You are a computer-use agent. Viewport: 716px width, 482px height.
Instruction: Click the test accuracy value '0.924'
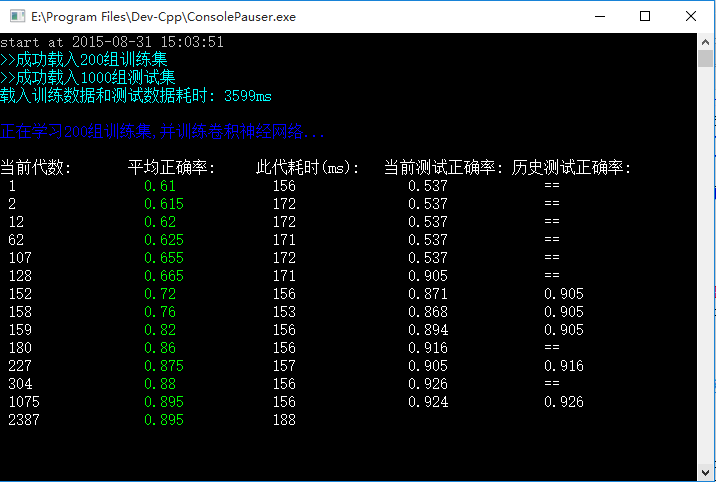click(428, 402)
